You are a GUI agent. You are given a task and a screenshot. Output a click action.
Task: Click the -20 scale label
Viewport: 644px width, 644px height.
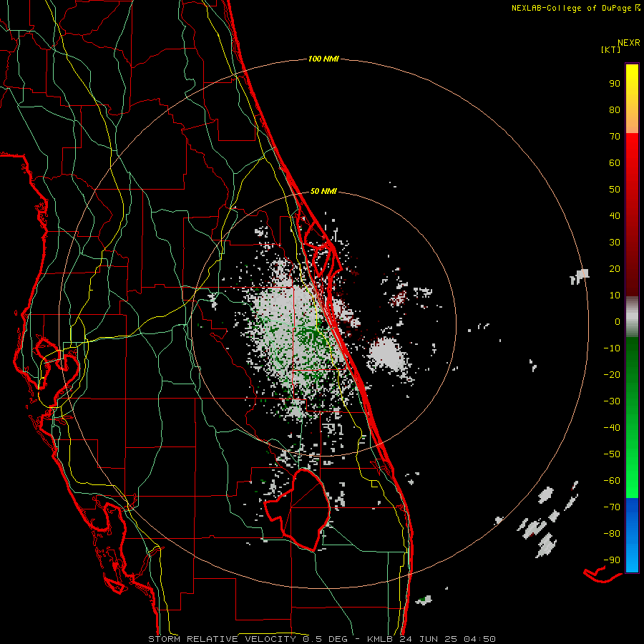(x=612, y=375)
